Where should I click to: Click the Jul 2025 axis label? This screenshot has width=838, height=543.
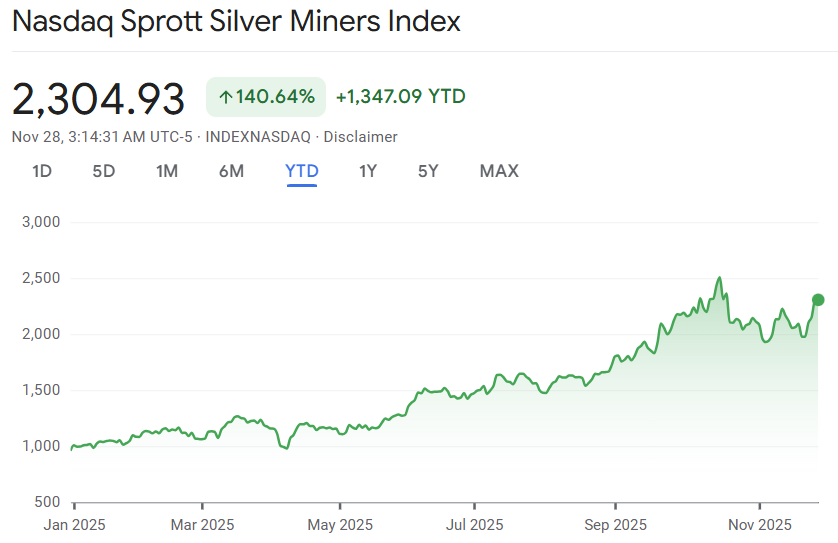[474, 524]
